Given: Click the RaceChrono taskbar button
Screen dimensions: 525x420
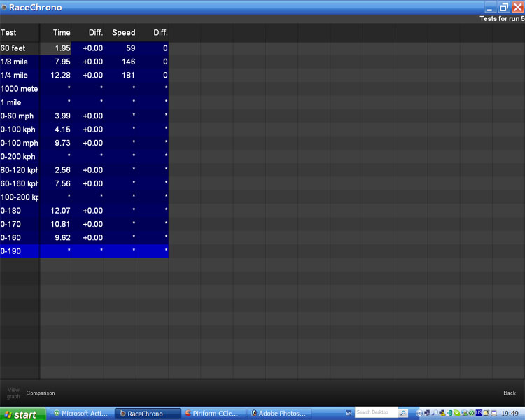Looking at the screenshot, I should [146, 414].
